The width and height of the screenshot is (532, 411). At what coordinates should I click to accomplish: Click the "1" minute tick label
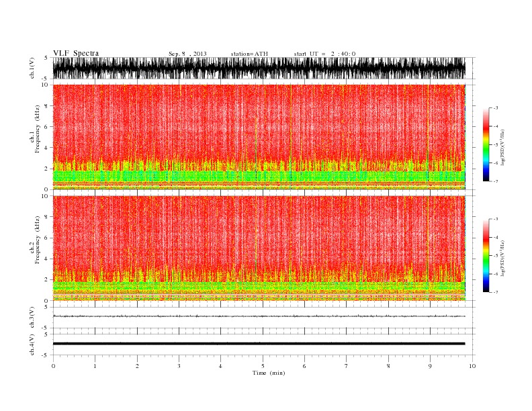[x=95, y=366]
